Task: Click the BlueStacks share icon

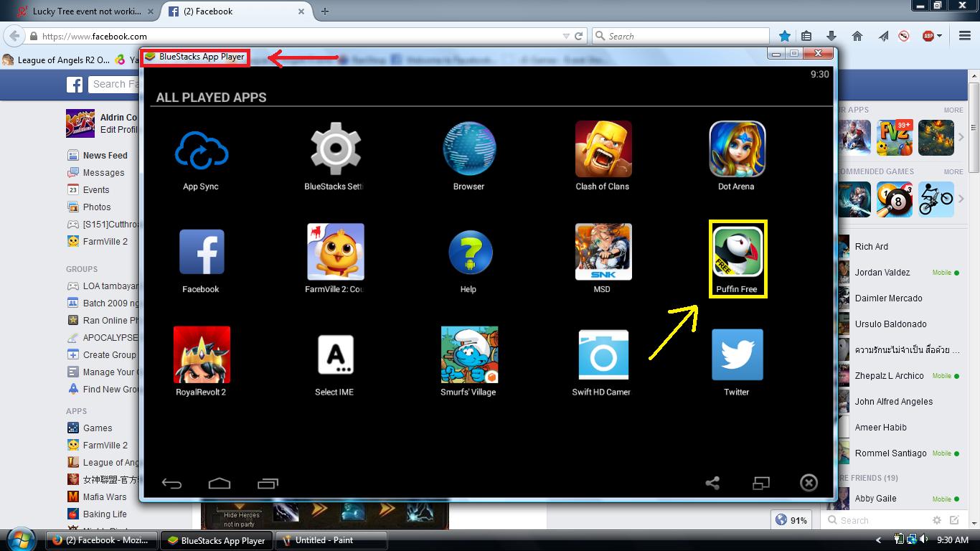Action: coord(712,483)
